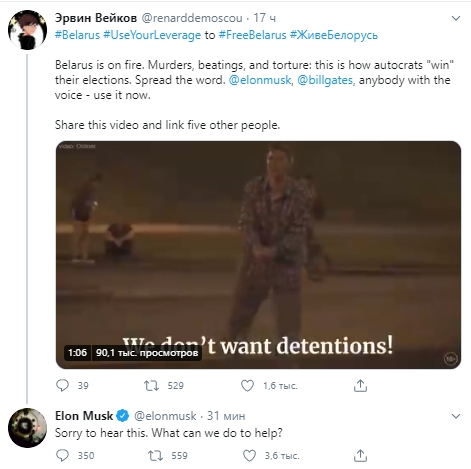Retweet the Belarus video tweet
The image size is (471, 469).
pos(151,386)
